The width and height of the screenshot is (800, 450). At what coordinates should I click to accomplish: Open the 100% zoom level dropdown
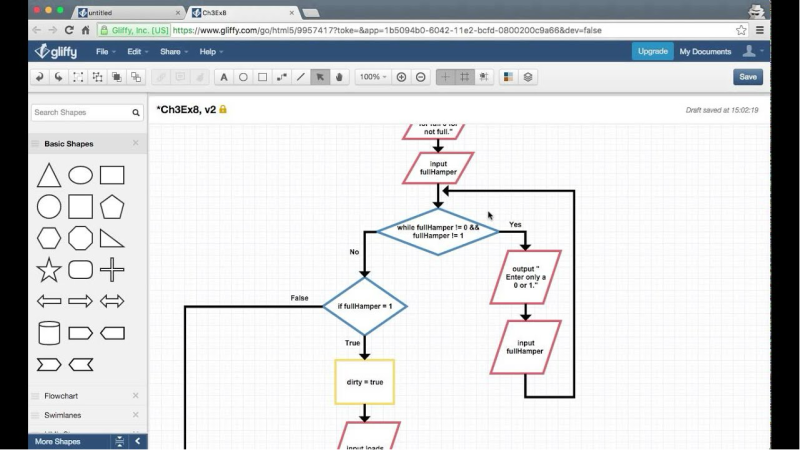pyautogui.click(x=373, y=77)
